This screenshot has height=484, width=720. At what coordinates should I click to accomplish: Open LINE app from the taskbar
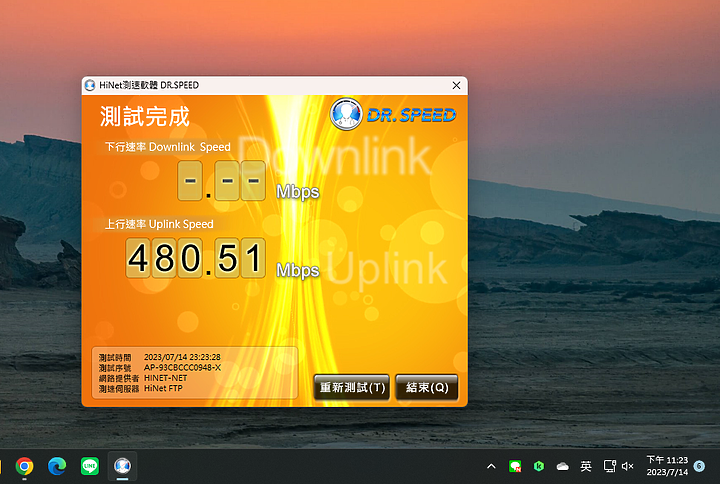click(90, 467)
